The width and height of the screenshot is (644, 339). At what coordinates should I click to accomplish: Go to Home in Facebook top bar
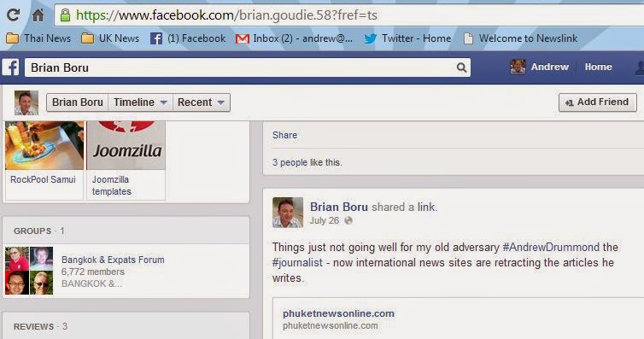tap(599, 67)
